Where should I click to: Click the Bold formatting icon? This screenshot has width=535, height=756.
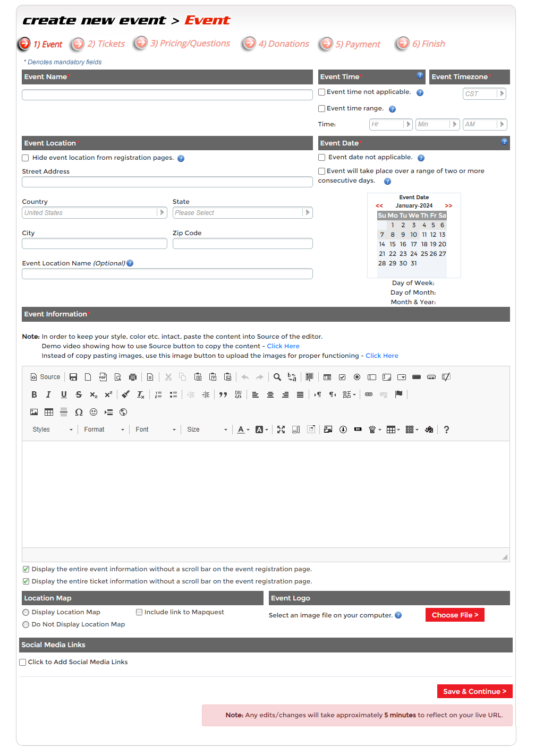pyautogui.click(x=34, y=394)
